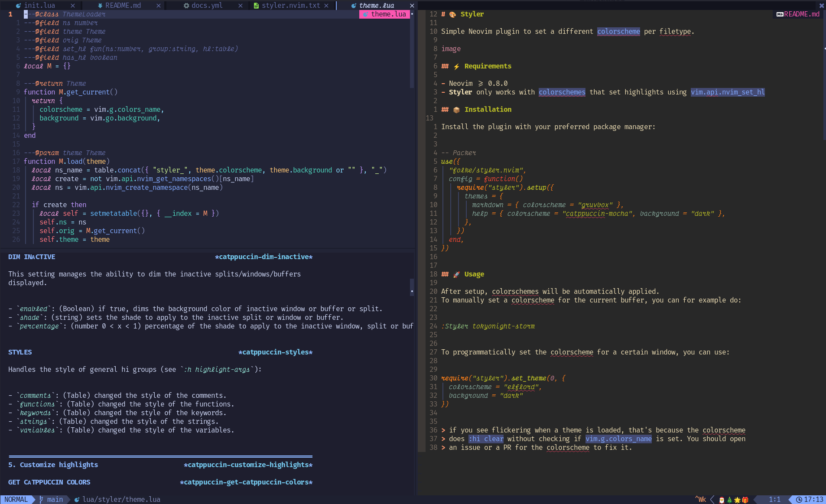Click the 'DIM INACTIVE' help heading

click(32, 257)
